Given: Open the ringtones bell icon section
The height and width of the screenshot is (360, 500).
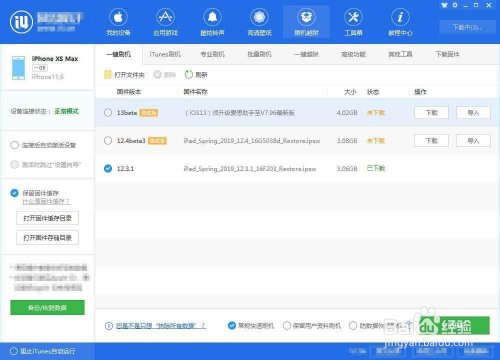Looking at the screenshot, I should [212, 22].
